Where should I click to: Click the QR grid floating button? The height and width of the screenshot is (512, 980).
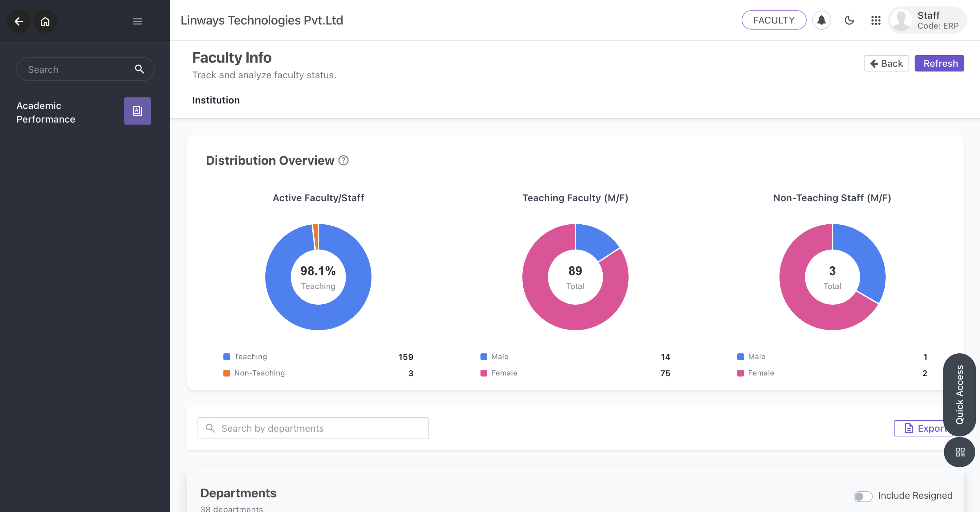click(960, 452)
